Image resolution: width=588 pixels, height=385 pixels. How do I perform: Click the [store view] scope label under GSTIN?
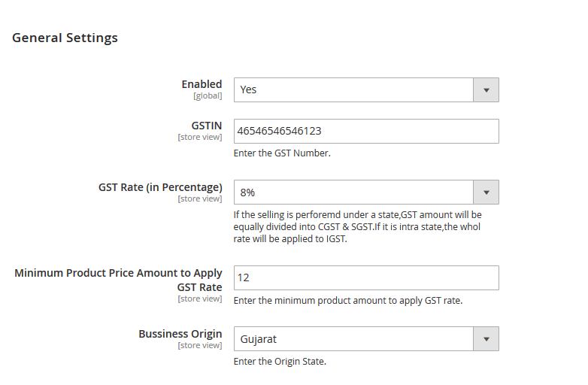click(200, 138)
